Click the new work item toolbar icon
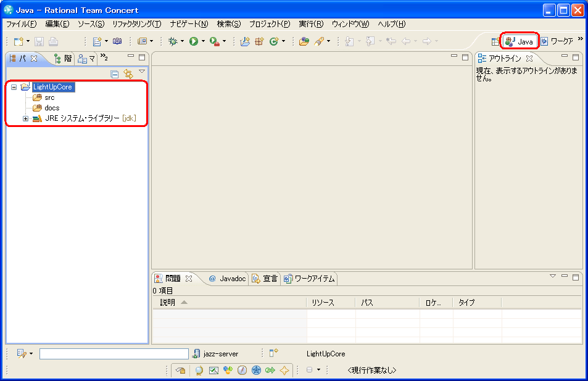 [x=97, y=41]
